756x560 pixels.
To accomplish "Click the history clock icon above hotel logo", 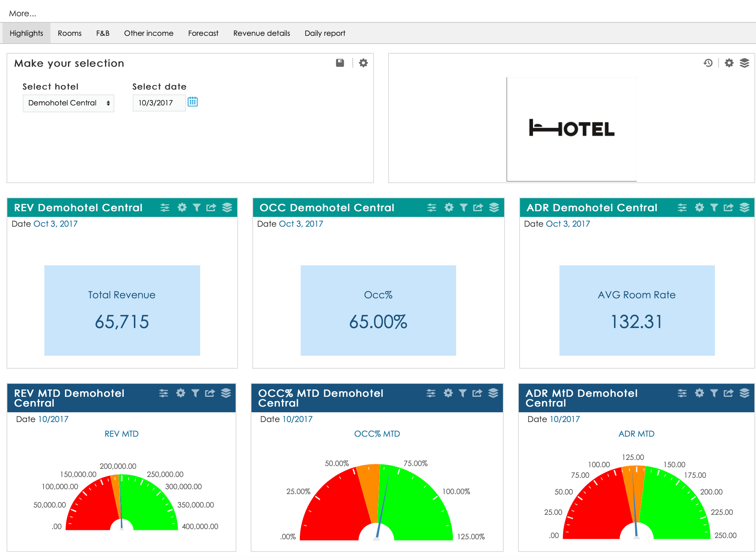I will [x=708, y=63].
